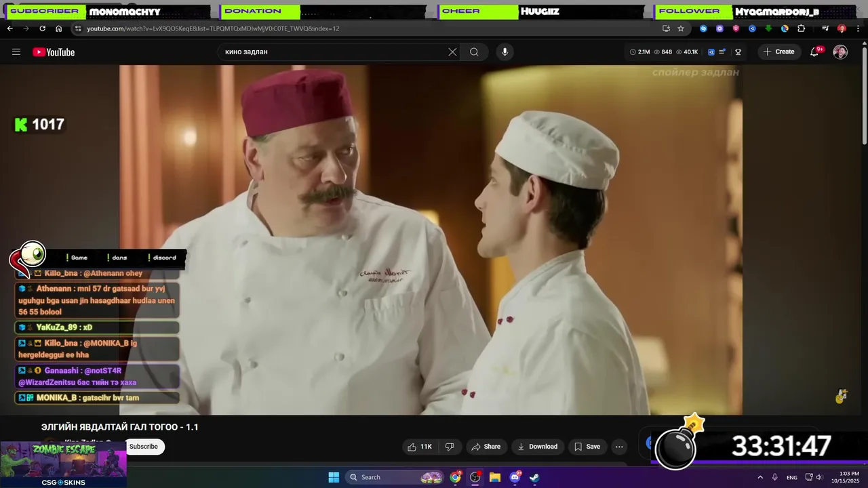
Task: Open more actions three-dot menu
Action: coord(619,447)
